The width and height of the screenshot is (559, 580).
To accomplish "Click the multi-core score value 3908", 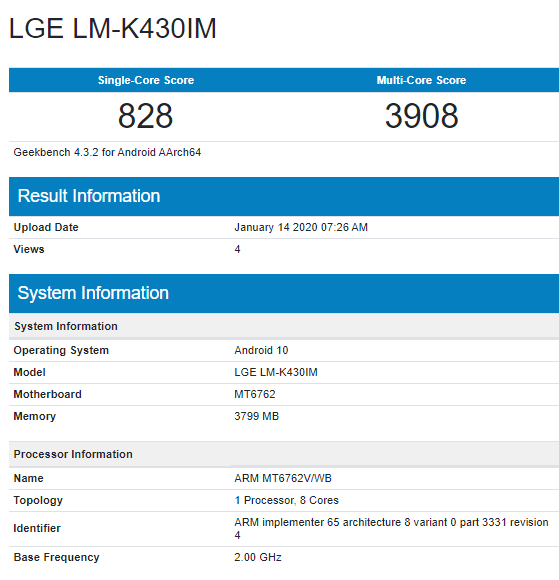I will 421,116.
